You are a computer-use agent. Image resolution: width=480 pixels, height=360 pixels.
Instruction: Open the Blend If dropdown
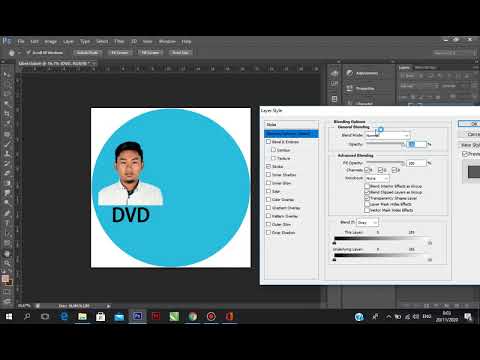tap(367, 222)
